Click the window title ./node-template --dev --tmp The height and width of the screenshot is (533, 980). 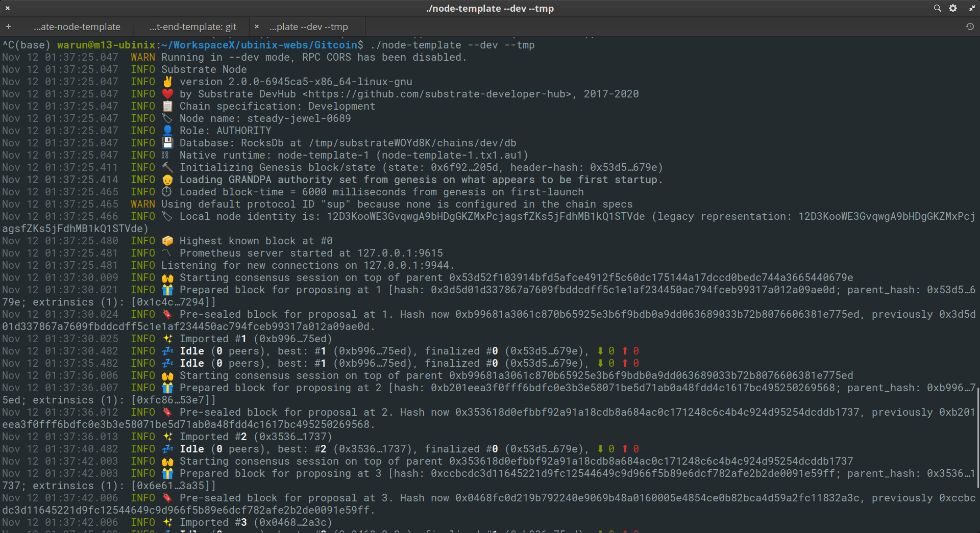pos(490,8)
